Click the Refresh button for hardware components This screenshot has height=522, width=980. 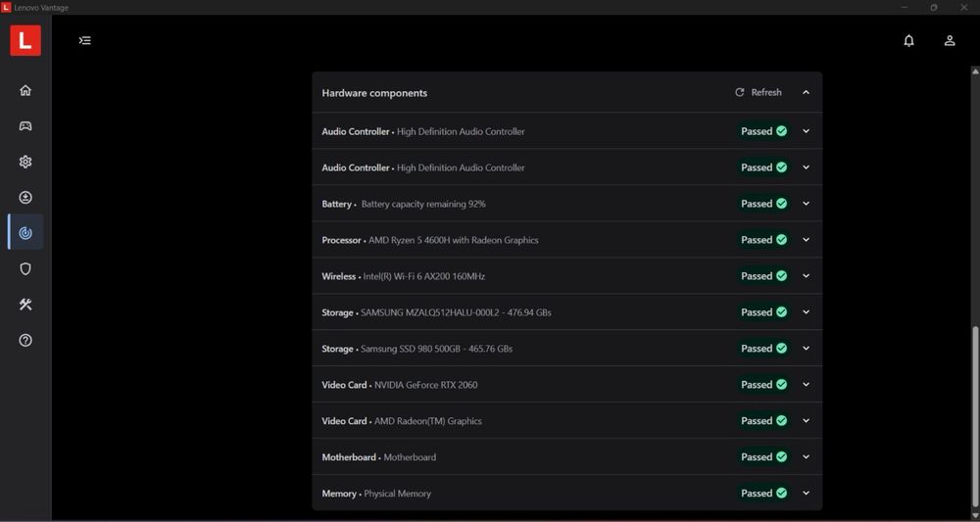pyautogui.click(x=759, y=92)
